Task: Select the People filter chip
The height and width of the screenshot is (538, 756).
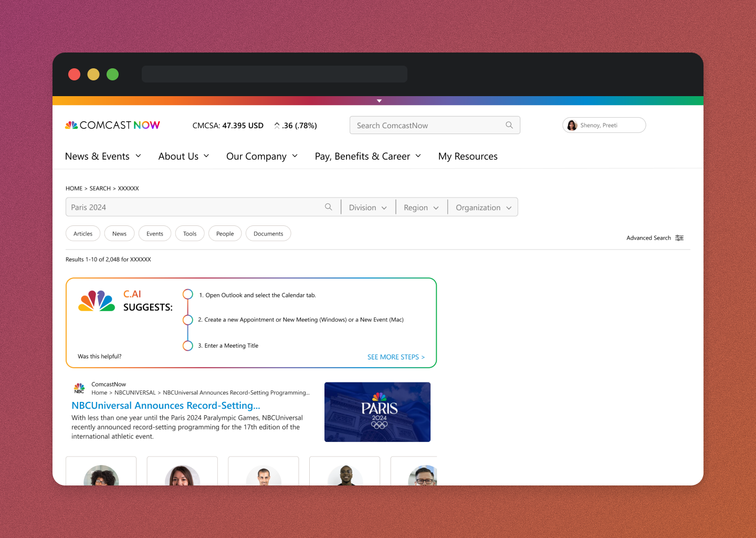Action: point(225,234)
